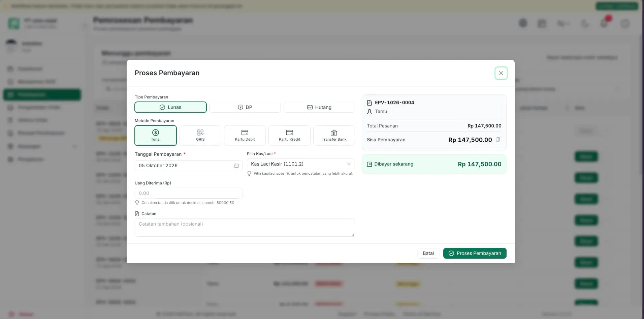Image resolution: width=644 pixels, height=319 pixels.
Task: Open the Pilih Kas/Laci dropdown
Action: pyautogui.click(x=301, y=164)
